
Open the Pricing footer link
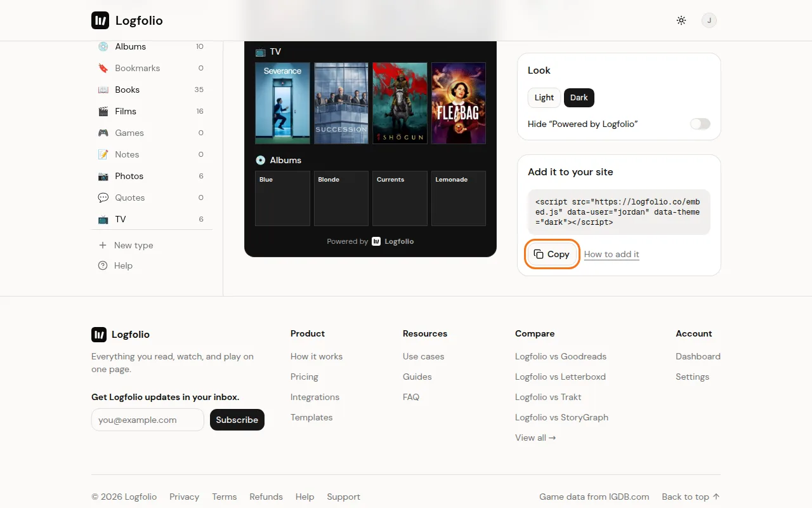(x=304, y=377)
